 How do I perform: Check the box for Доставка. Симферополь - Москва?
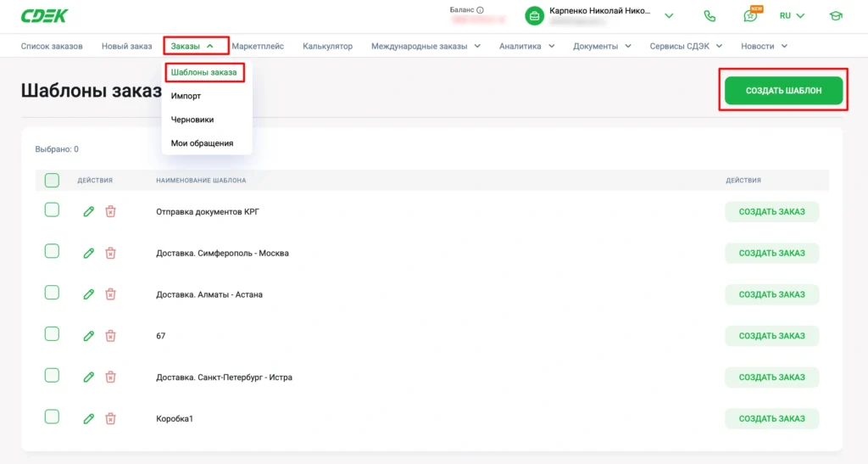click(52, 251)
